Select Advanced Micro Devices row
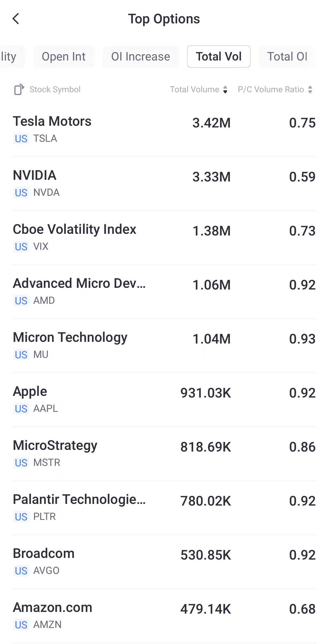This screenshot has width=329, height=644. (x=164, y=291)
